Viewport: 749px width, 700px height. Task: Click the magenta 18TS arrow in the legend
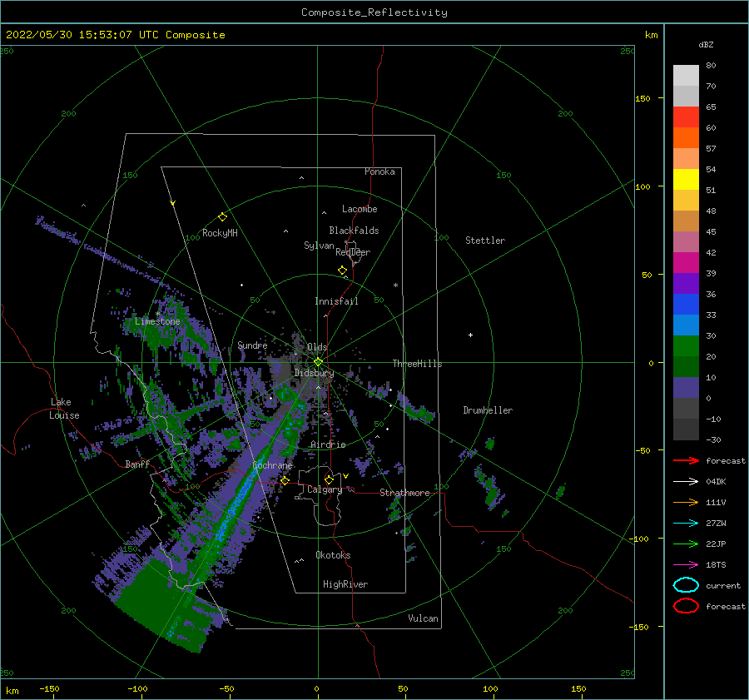click(x=686, y=565)
